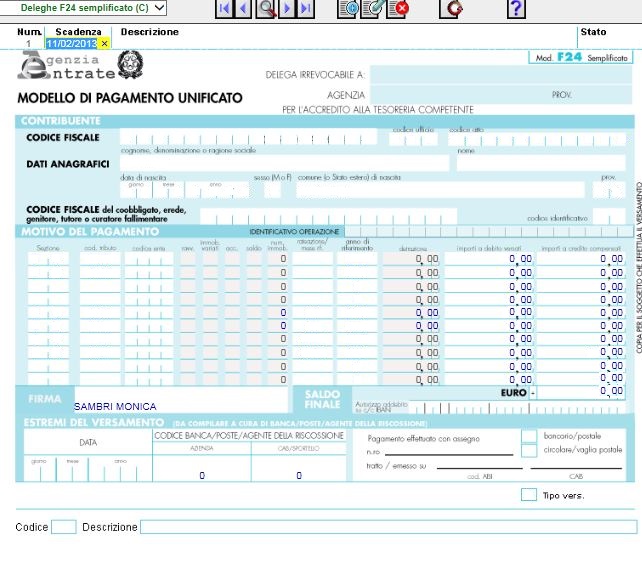Go to the previous record
The width and height of the screenshot is (642, 568).
click(244, 9)
